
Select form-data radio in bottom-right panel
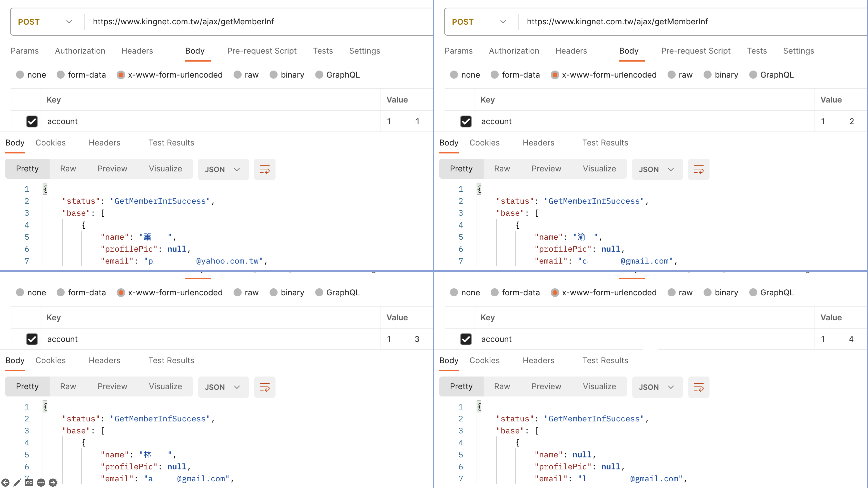click(495, 293)
